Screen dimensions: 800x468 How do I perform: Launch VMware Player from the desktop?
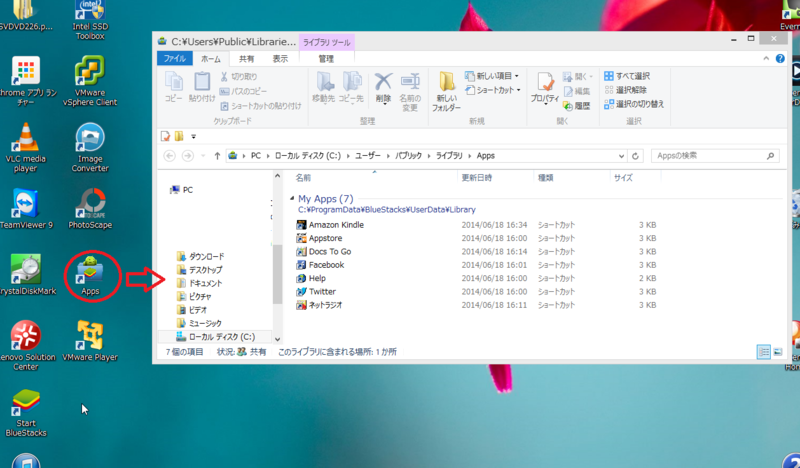pyautogui.click(x=90, y=341)
